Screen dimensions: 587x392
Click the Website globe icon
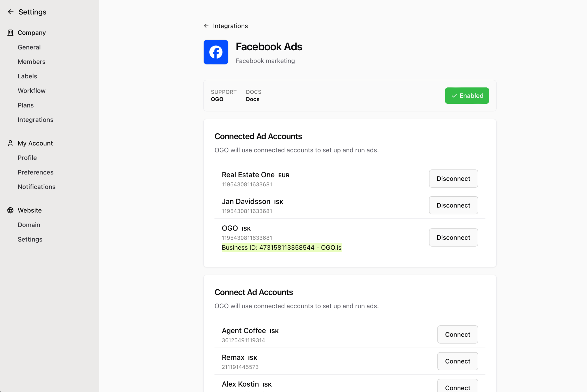[x=10, y=210]
